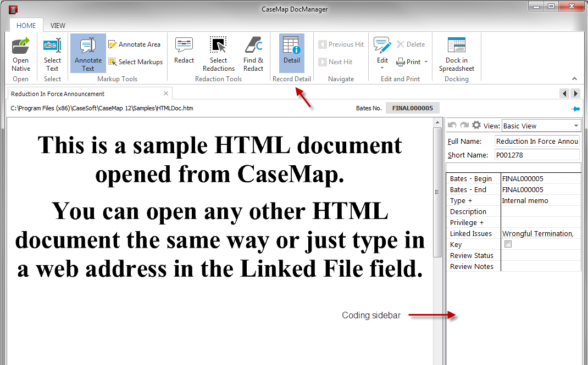Activate Select Redactions tool

[x=218, y=53]
